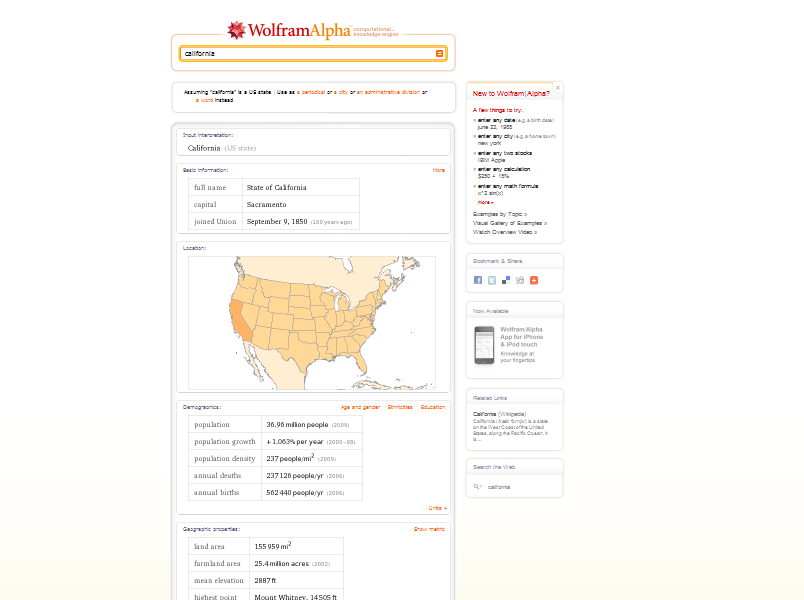Switch to Ethnicities demographics
The width and height of the screenshot is (804, 600).
click(400, 407)
